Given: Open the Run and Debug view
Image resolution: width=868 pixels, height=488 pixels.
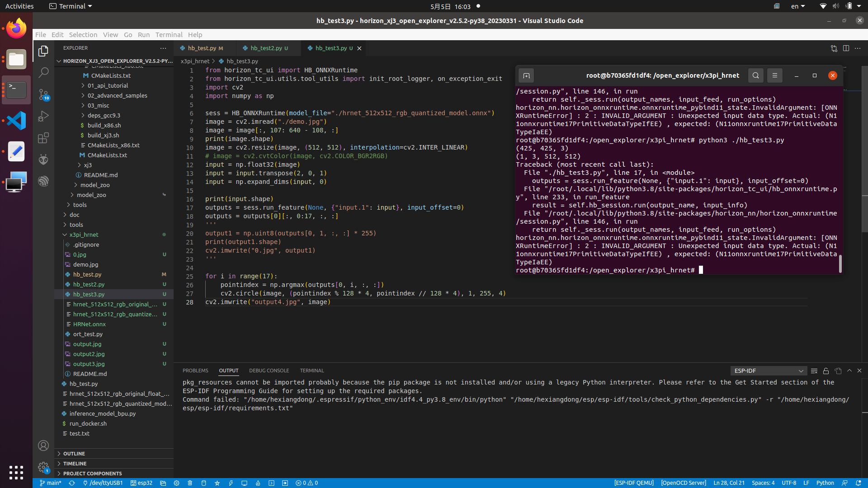Looking at the screenshot, I should tap(43, 116).
